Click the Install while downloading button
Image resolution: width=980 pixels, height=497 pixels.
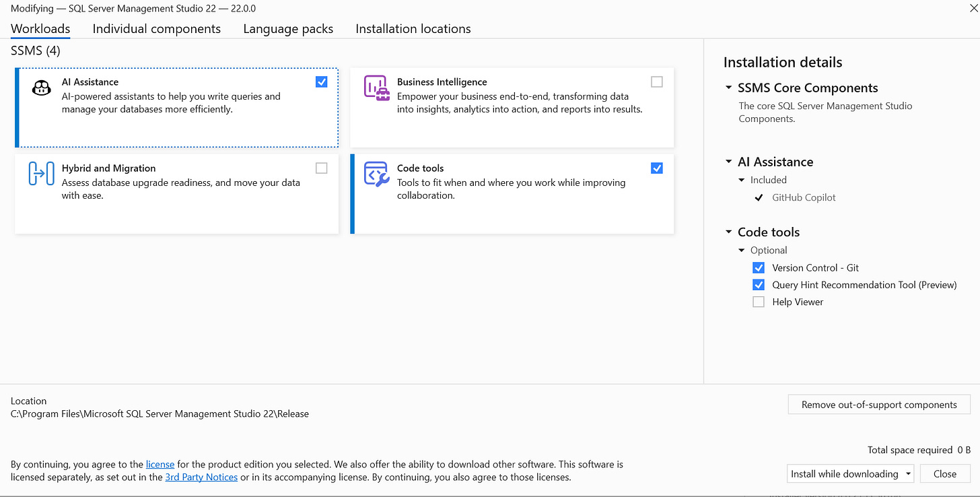click(x=845, y=474)
